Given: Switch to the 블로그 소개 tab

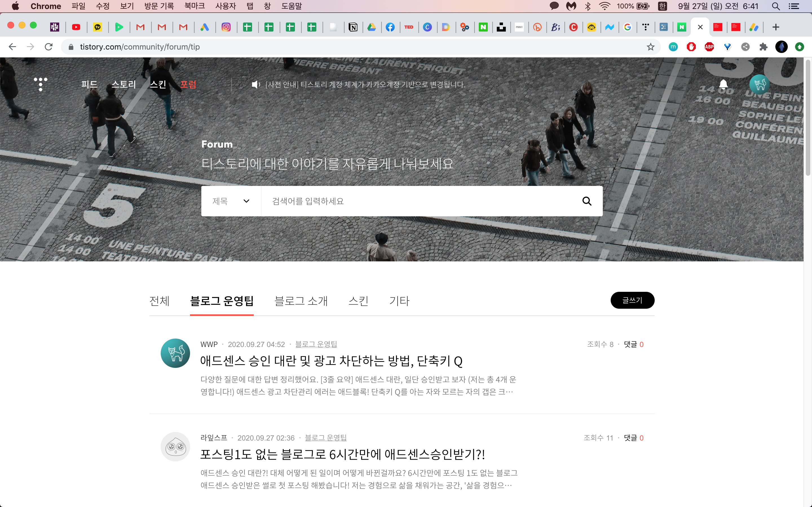Looking at the screenshot, I should (301, 301).
